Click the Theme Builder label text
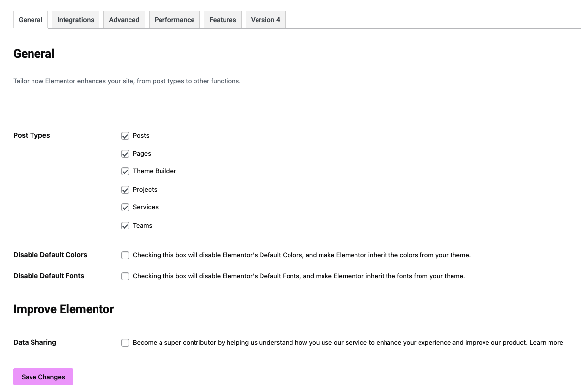Viewport: 581px width, 392px height. pos(154,171)
